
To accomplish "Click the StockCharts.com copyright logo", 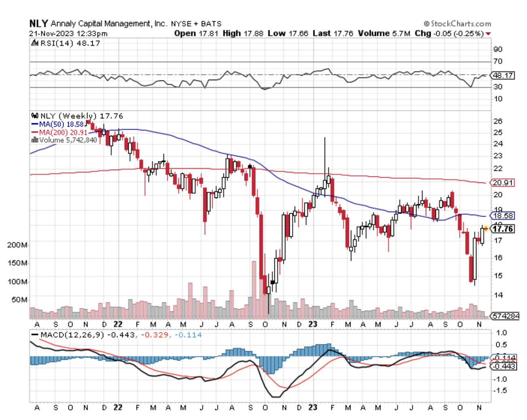I will 457,24.
